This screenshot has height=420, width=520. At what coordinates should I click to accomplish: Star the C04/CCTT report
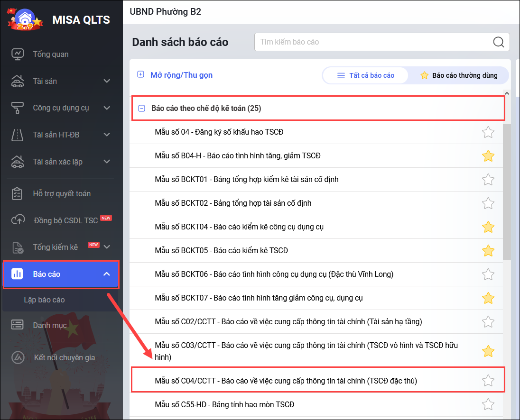[488, 381]
